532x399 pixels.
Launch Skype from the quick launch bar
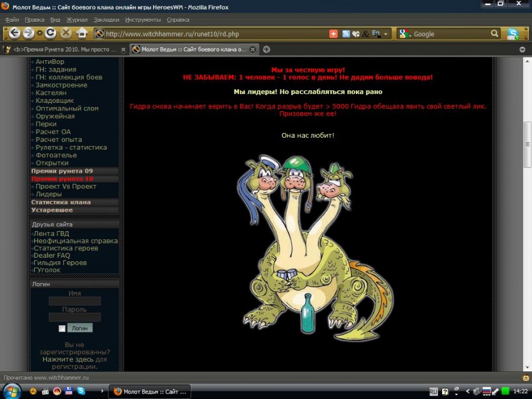pos(81,391)
